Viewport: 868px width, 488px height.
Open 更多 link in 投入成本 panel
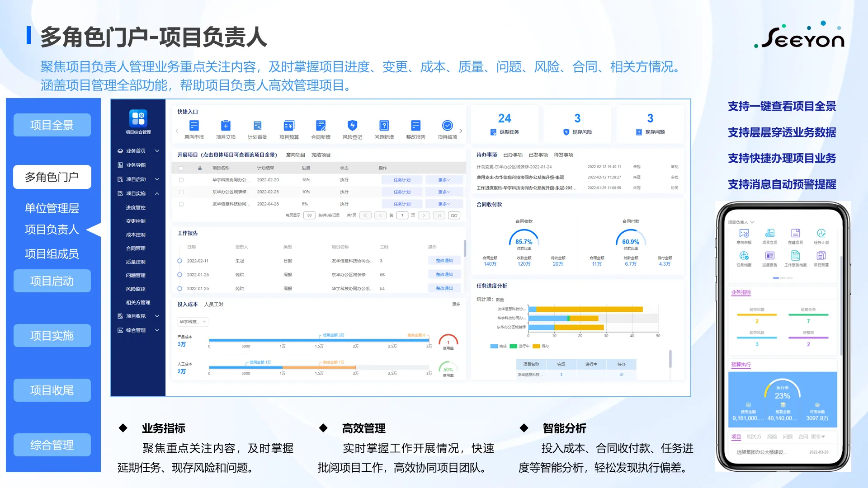[x=456, y=305]
